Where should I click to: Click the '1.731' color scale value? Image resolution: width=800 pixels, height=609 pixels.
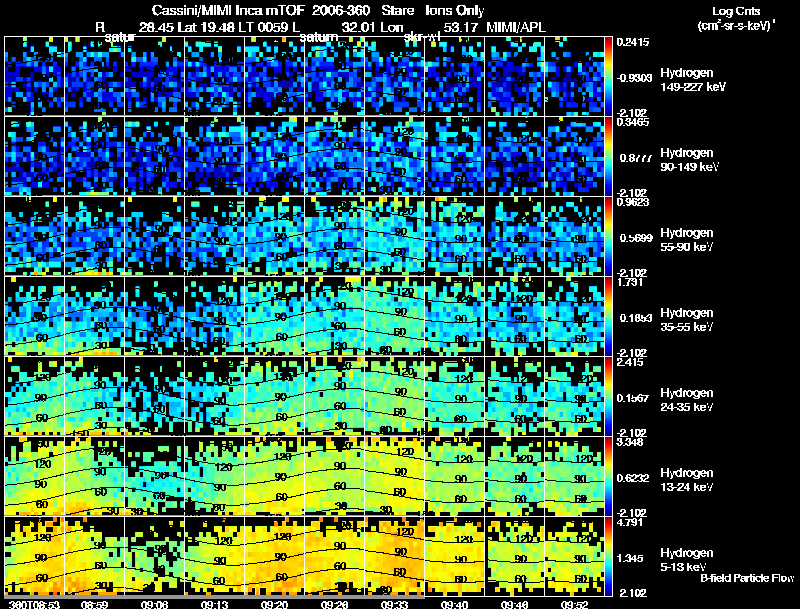(630, 282)
